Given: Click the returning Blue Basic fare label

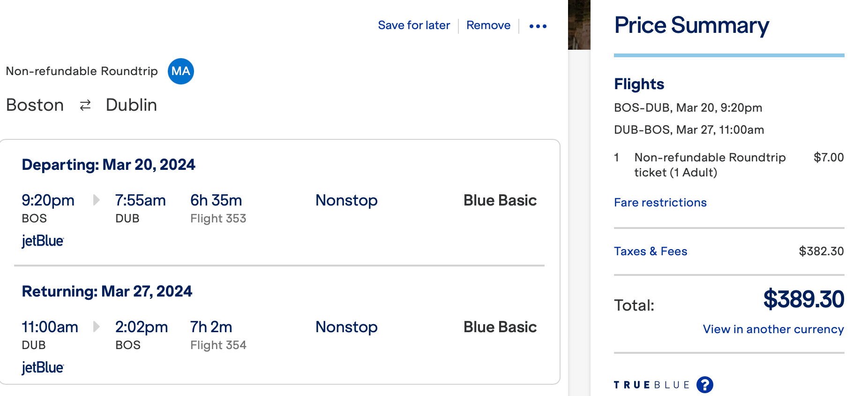Looking at the screenshot, I should (x=500, y=327).
